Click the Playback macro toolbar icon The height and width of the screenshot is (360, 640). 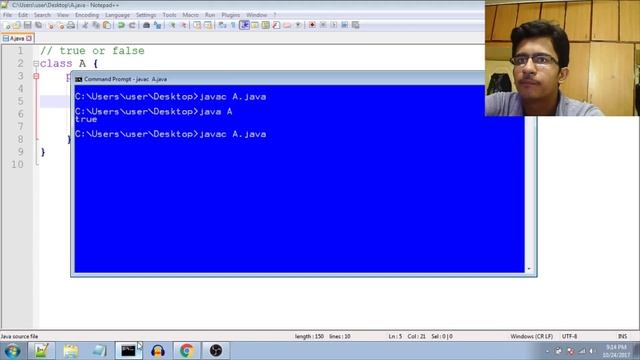[334, 25]
